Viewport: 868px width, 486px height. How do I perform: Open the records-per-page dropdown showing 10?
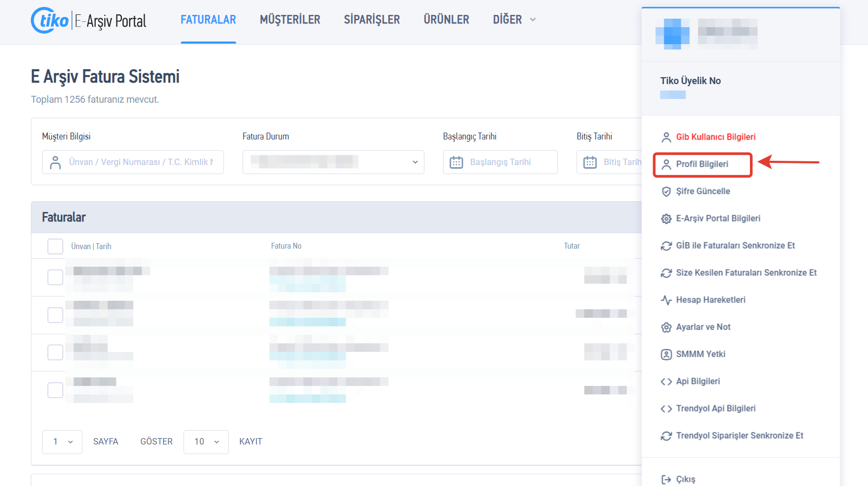pos(206,442)
